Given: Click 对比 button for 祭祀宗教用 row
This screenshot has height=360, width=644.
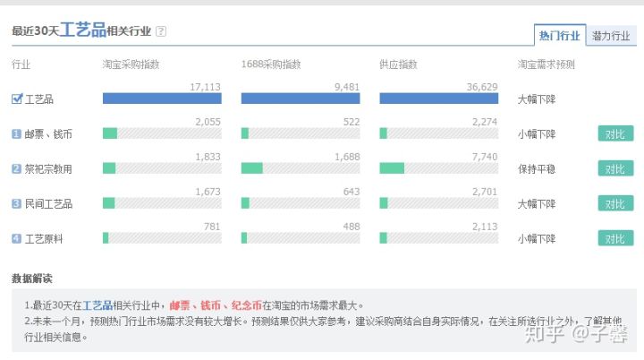Looking at the screenshot, I should (x=615, y=168).
